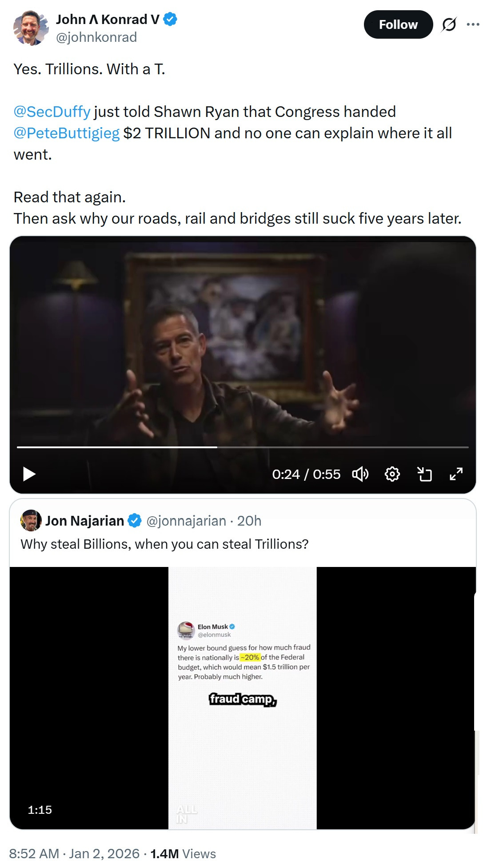Play the Sean Duffy interview video
Screen dimensions: 487x868
click(29, 474)
